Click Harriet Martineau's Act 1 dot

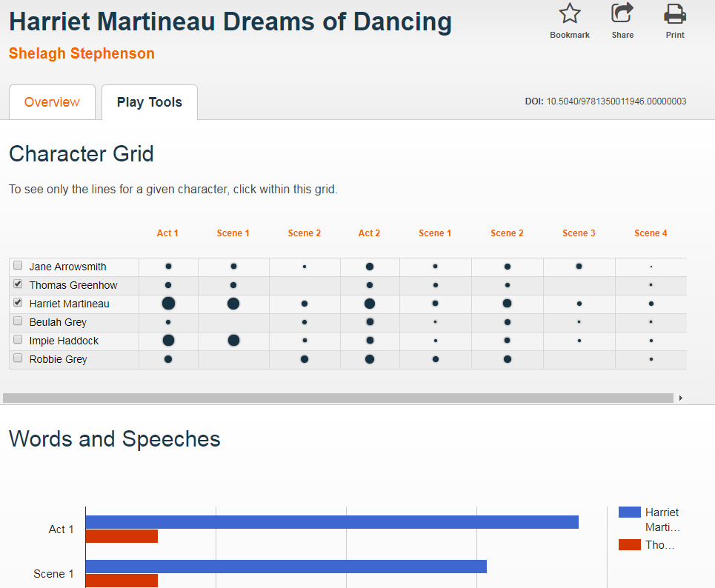[x=168, y=303]
